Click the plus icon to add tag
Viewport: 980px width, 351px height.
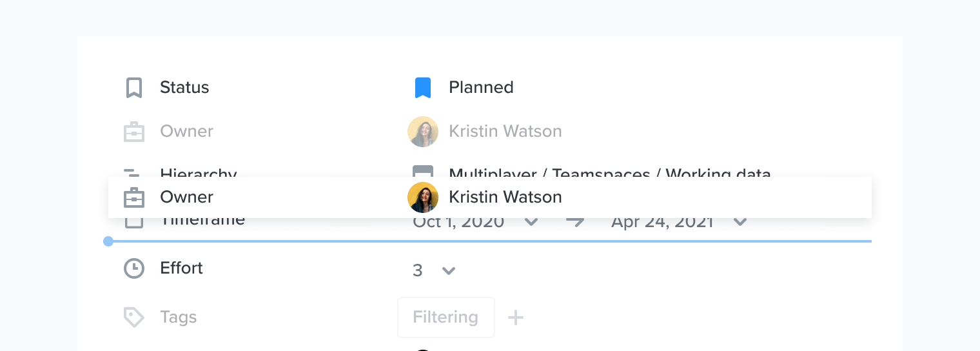[x=516, y=317]
